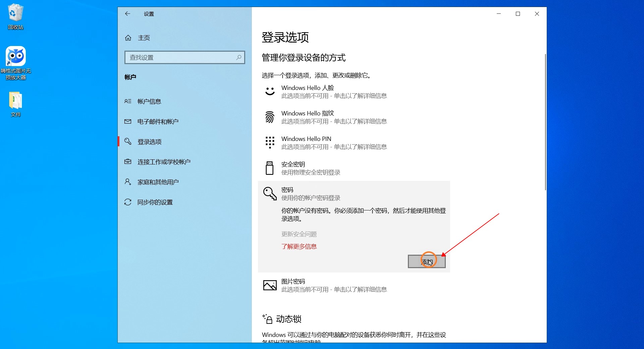Click the back arrow in Settings
This screenshot has height=349, width=644.
tap(127, 14)
